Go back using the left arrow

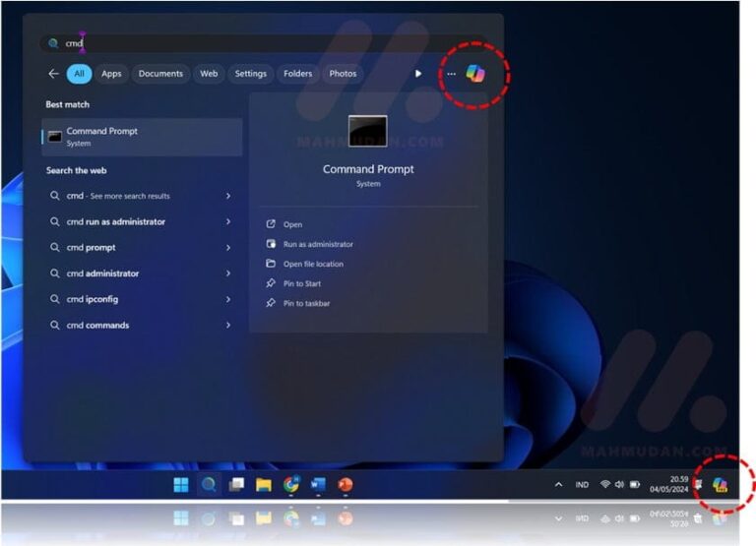pyautogui.click(x=53, y=74)
